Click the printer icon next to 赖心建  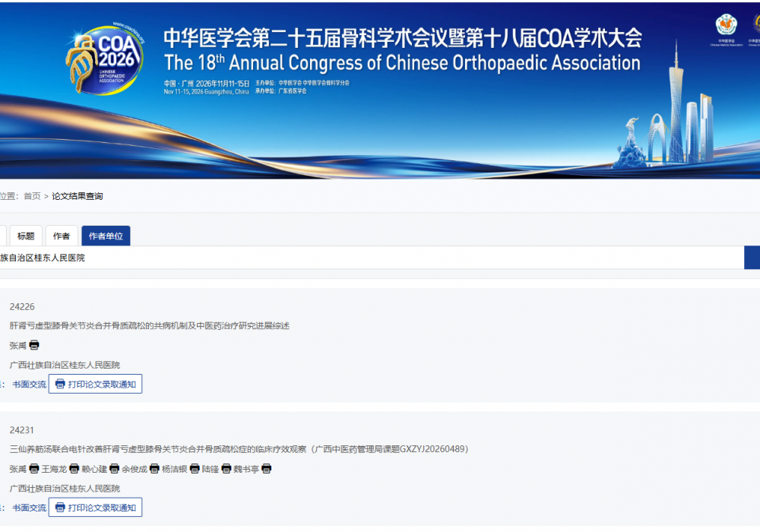click(x=115, y=468)
